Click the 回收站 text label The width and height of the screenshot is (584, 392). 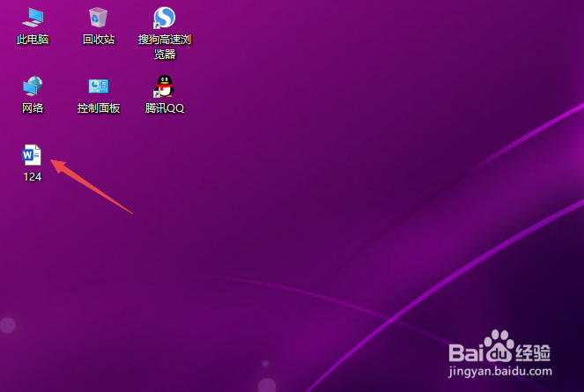coord(99,40)
